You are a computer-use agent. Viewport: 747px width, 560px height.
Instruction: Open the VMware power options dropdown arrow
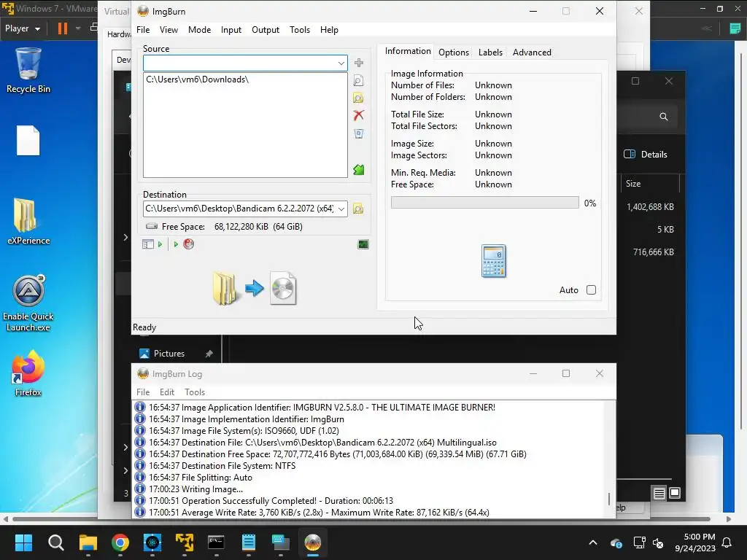[78, 28]
